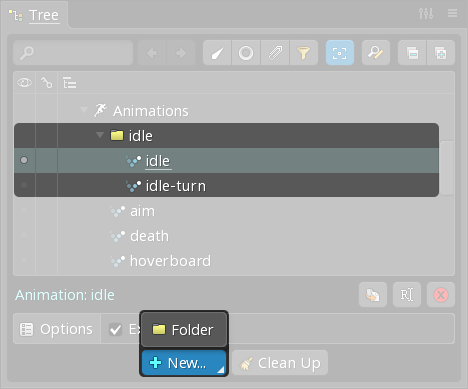The height and width of the screenshot is (389, 468).
Task: Open the panel hamburger menu
Action: [452, 13]
